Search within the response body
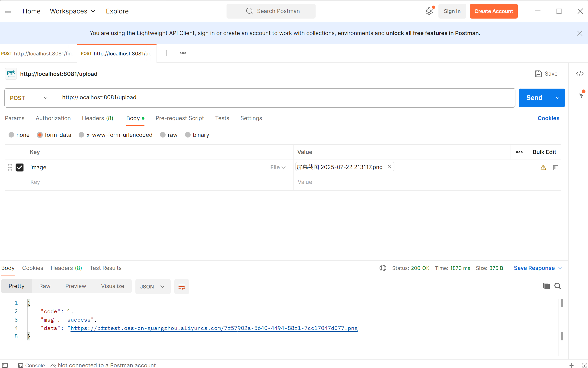The height and width of the screenshot is (368, 588). click(558, 286)
